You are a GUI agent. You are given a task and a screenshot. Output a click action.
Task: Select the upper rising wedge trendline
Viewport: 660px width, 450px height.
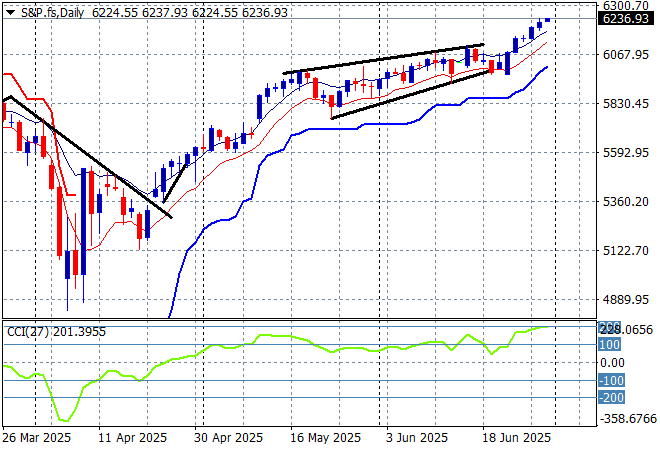click(x=383, y=59)
